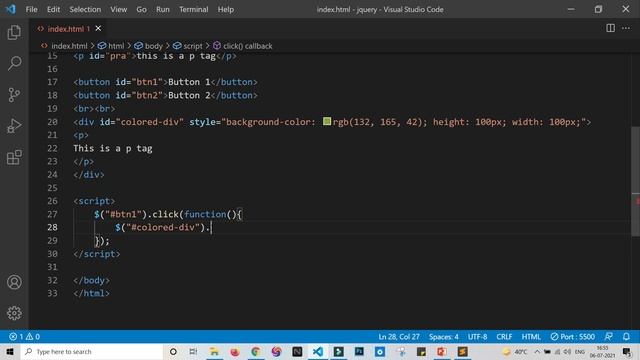Open the Go menu
Image resolution: width=640 pixels, height=360 pixels.
pyautogui.click(x=141, y=9)
